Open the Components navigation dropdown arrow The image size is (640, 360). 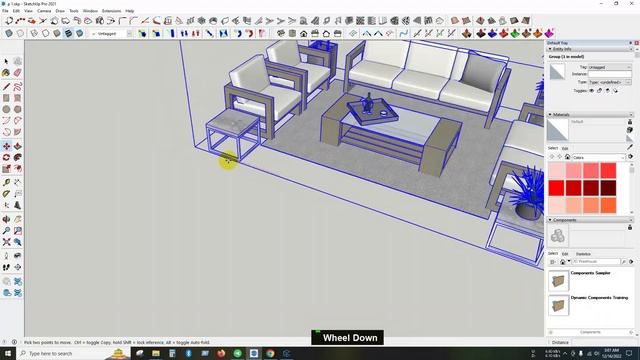[569, 262]
